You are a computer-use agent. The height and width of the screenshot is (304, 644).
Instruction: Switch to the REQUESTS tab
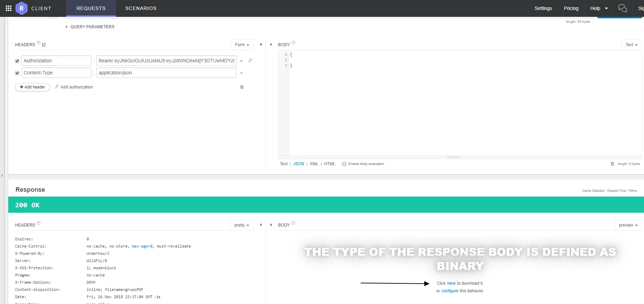coord(91,8)
